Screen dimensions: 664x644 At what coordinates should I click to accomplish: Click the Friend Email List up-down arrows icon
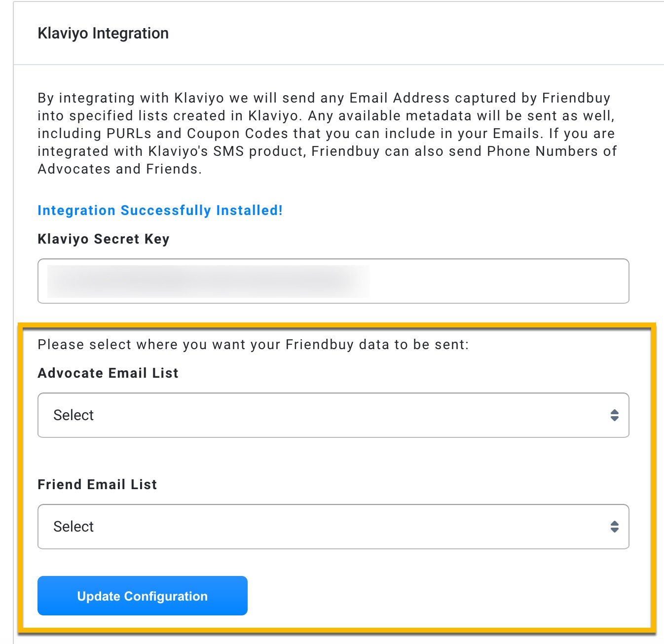(x=614, y=527)
